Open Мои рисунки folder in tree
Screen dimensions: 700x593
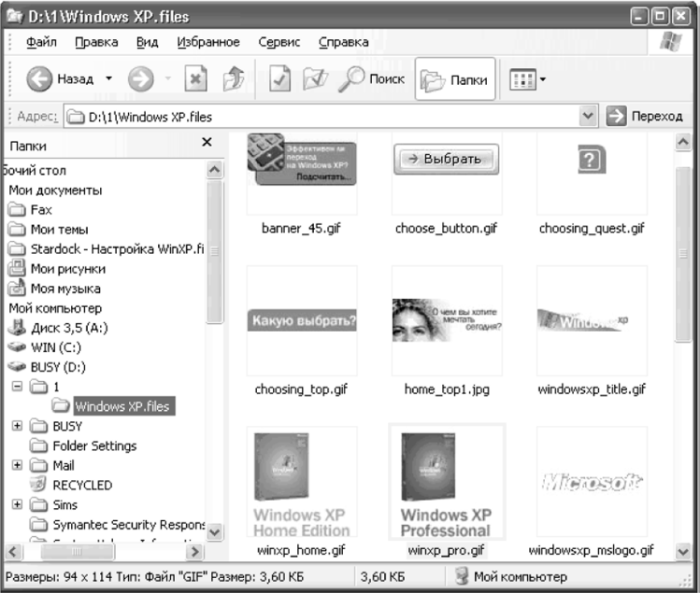tap(57, 269)
